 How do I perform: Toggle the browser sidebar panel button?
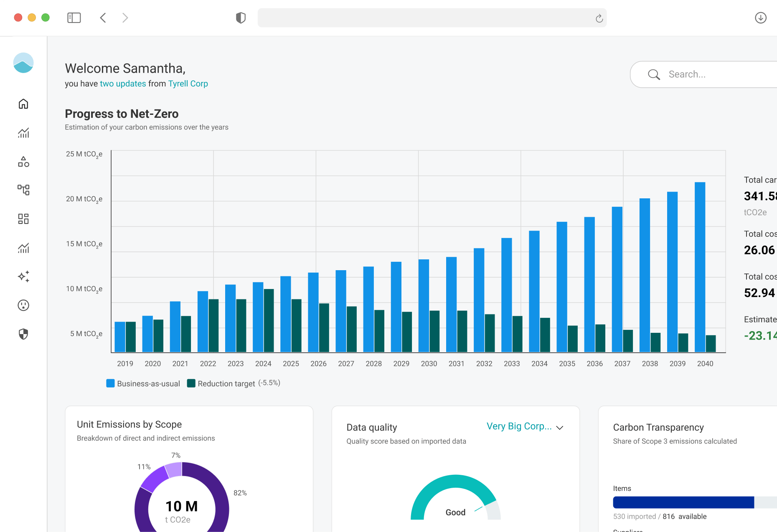[x=74, y=18]
